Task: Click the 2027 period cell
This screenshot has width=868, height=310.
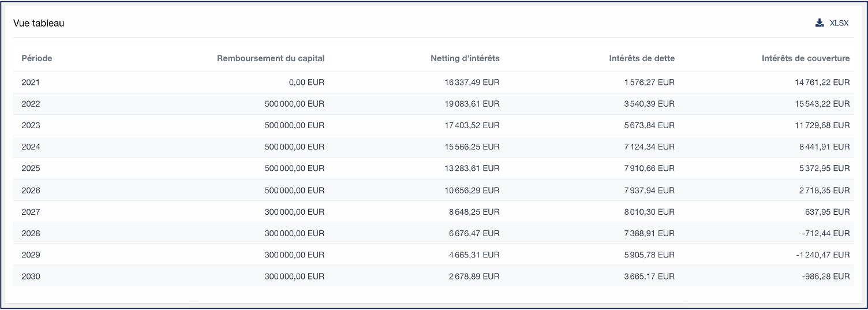Action: coord(31,212)
